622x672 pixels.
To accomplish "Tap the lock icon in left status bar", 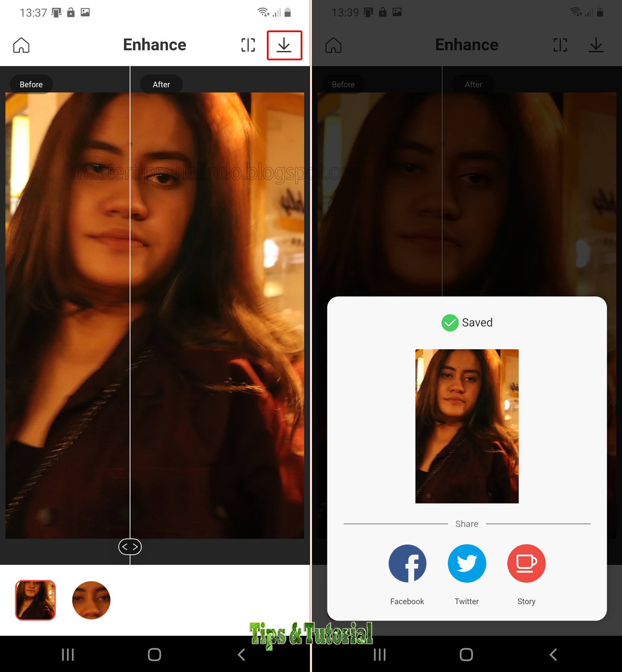I will [71, 12].
